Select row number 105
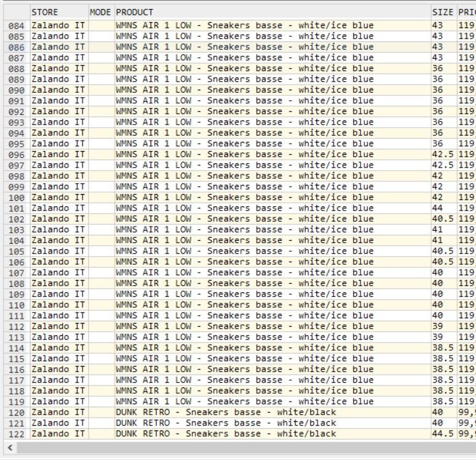The height and width of the screenshot is (460, 476). click(x=17, y=251)
